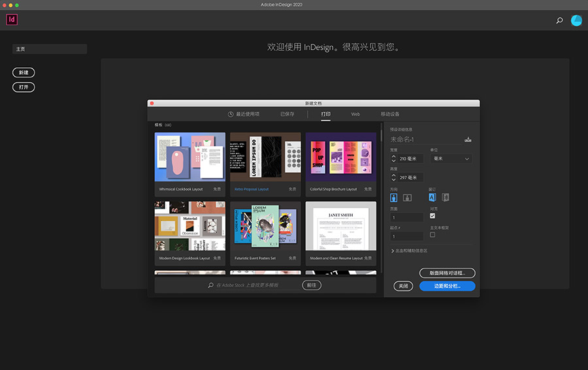The height and width of the screenshot is (370, 588).
Task: Adjust the 宽度 width stepper arrows
Action: coord(394,159)
